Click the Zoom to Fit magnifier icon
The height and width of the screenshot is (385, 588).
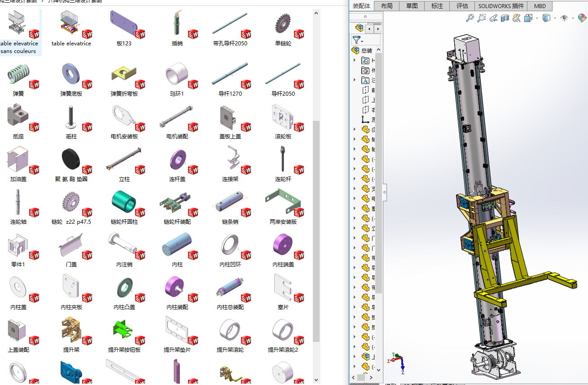[470, 18]
